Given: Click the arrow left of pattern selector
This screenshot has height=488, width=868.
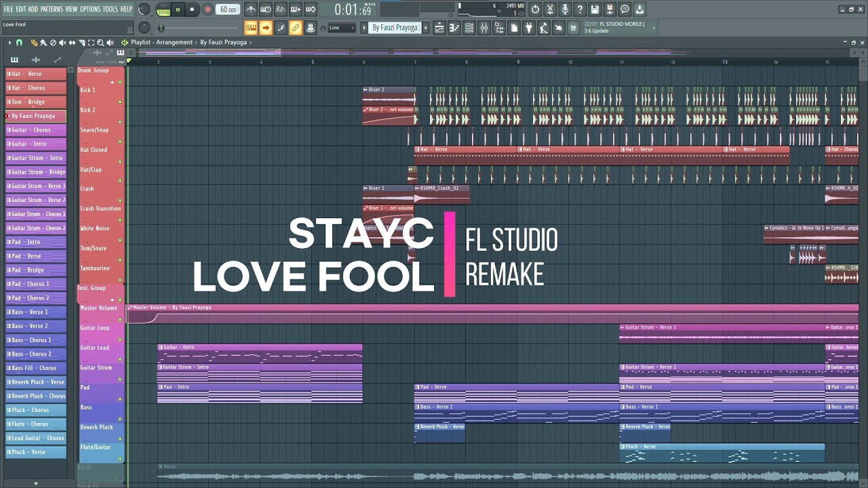Looking at the screenshot, I should point(364,28).
